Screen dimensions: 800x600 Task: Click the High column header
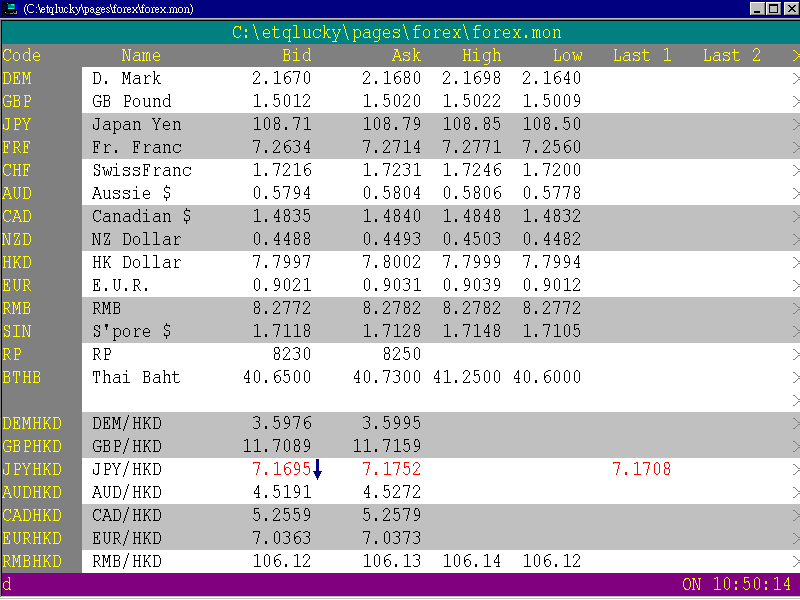point(481,55)
